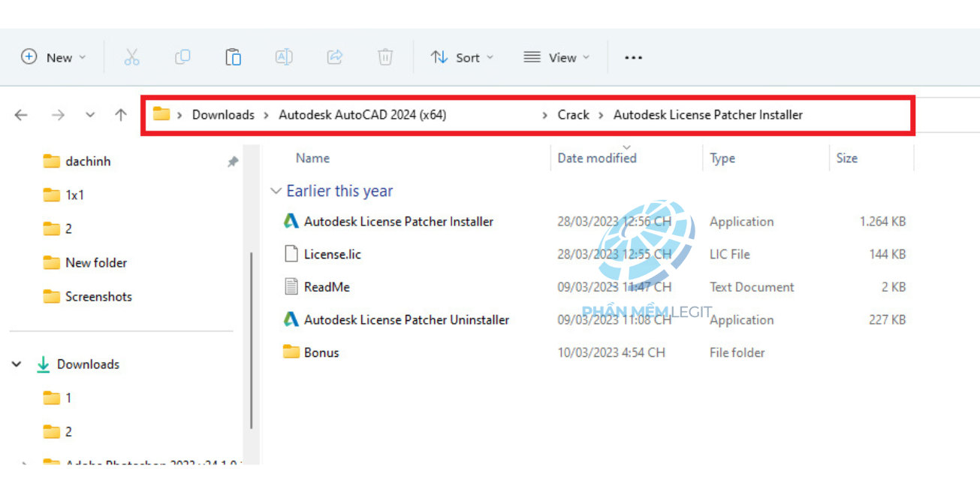Click the 227 KB size value
Screen dimensions: 980x493
coord(888,320)
